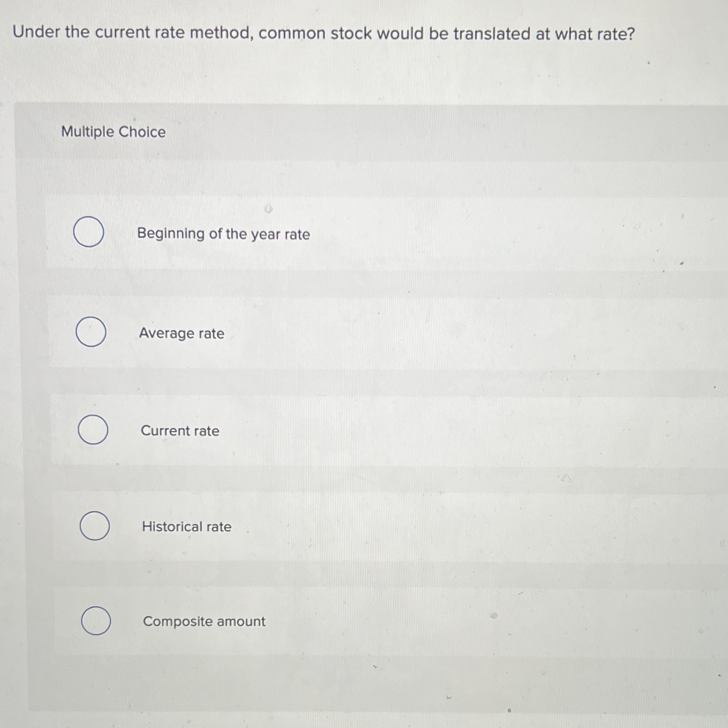Click the Composite amount answer text

[204, 621]
